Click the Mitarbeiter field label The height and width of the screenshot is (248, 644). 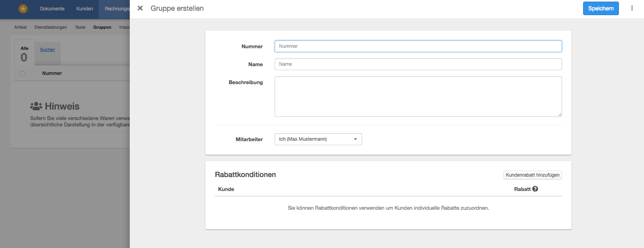[249, 139]
